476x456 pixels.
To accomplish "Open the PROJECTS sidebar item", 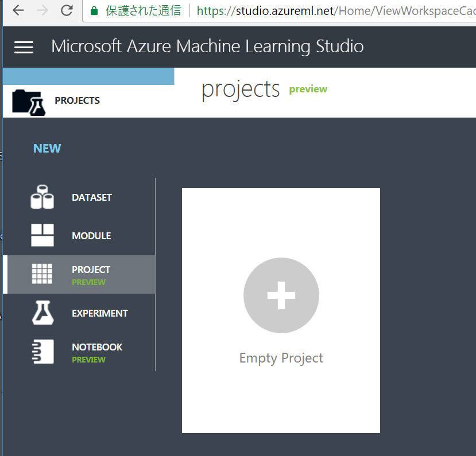I will coord(88,101).
